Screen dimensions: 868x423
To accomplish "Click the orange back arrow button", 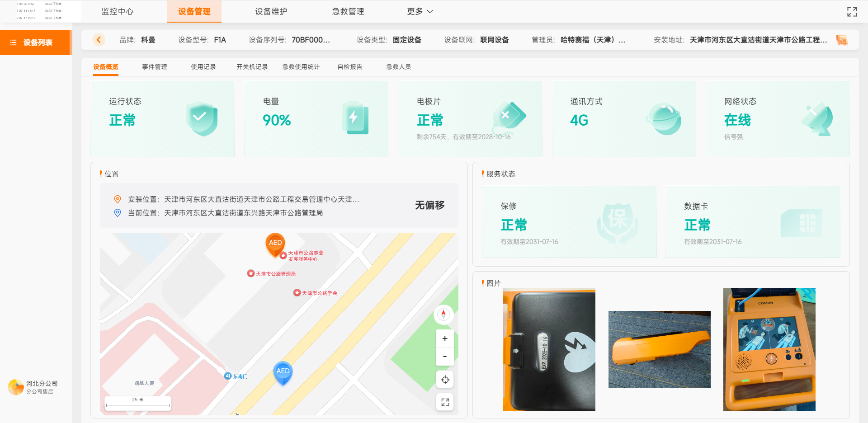I will 99,40.
